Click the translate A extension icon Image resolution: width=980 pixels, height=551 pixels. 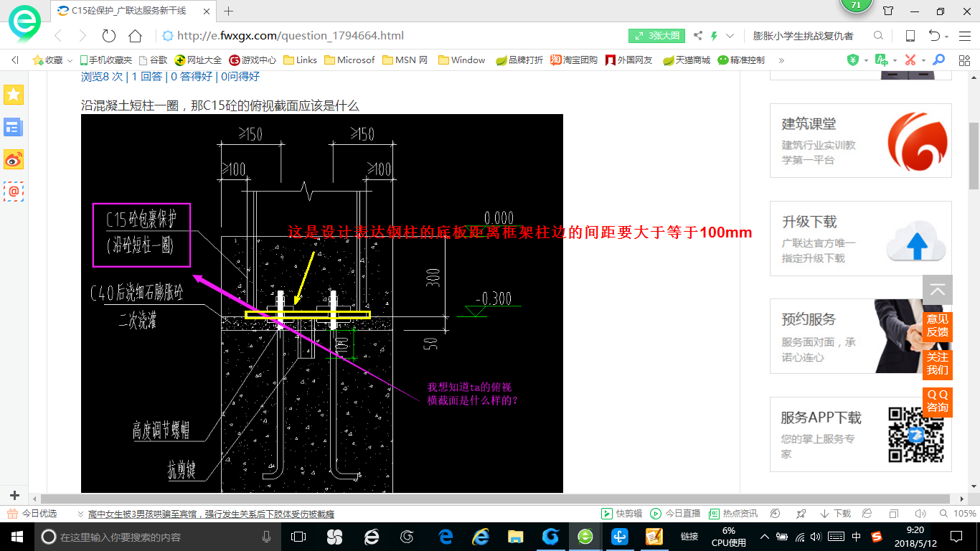(881, 60)
